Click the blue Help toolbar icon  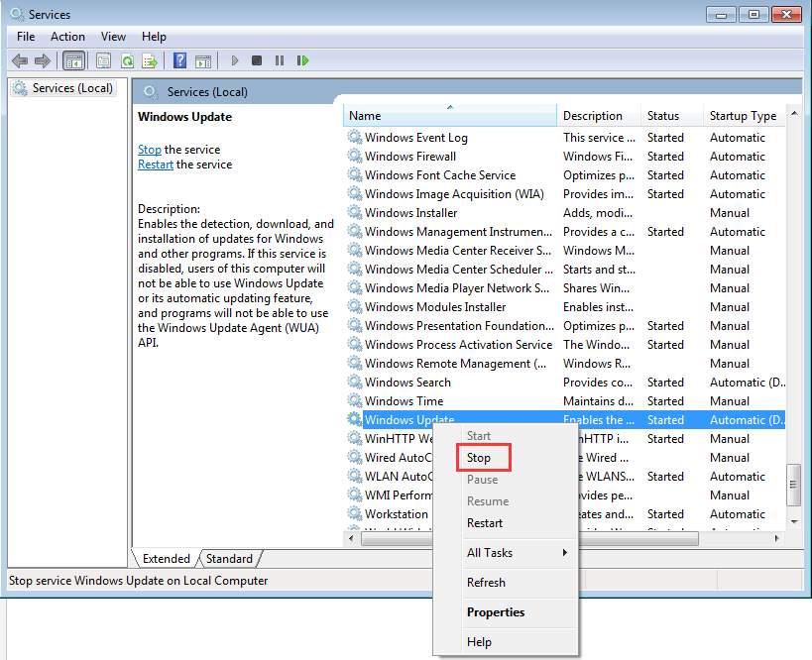179,60
